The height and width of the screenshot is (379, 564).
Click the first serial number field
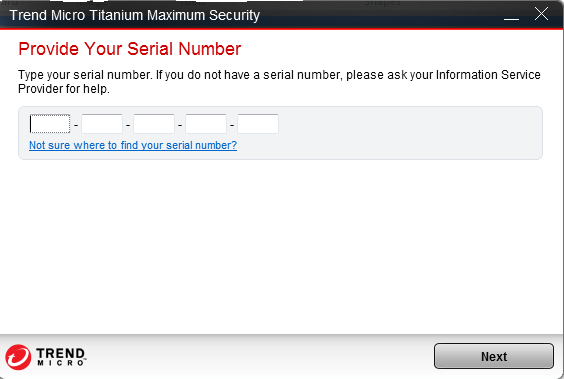point(50,124)
